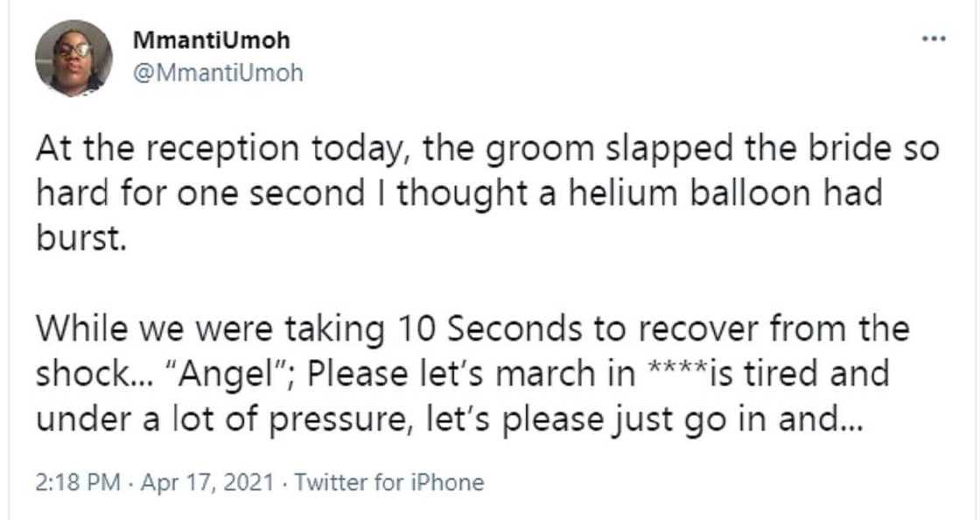Click the phrase "Please let's march in"
Viewport: 980px width, 520px height.
pyautogui.click(x=472, y=374)
